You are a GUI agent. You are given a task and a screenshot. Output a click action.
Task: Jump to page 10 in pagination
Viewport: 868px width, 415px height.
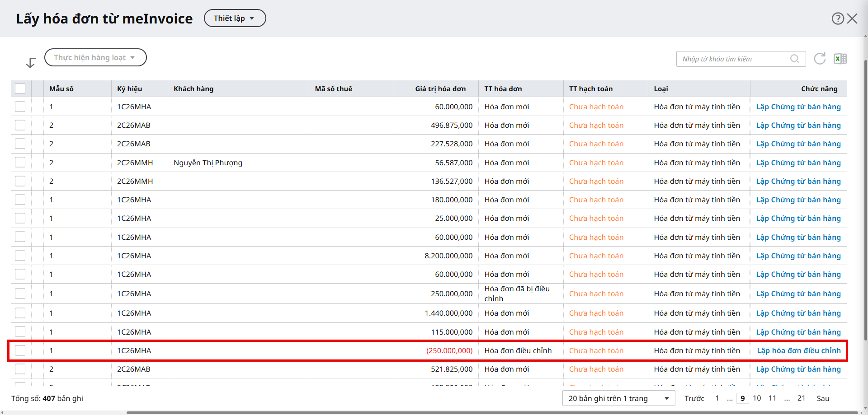(x=757, y=398)
